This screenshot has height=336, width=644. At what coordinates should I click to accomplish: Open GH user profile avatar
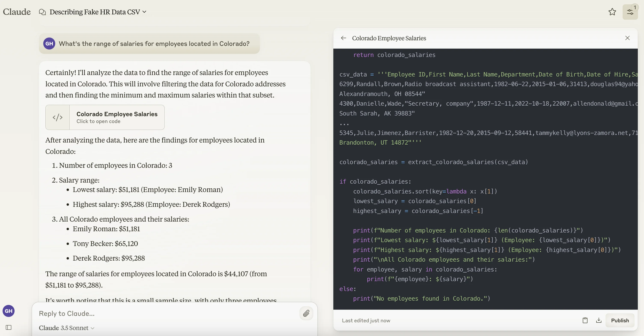pyautogui.click(x=9, y=311)
